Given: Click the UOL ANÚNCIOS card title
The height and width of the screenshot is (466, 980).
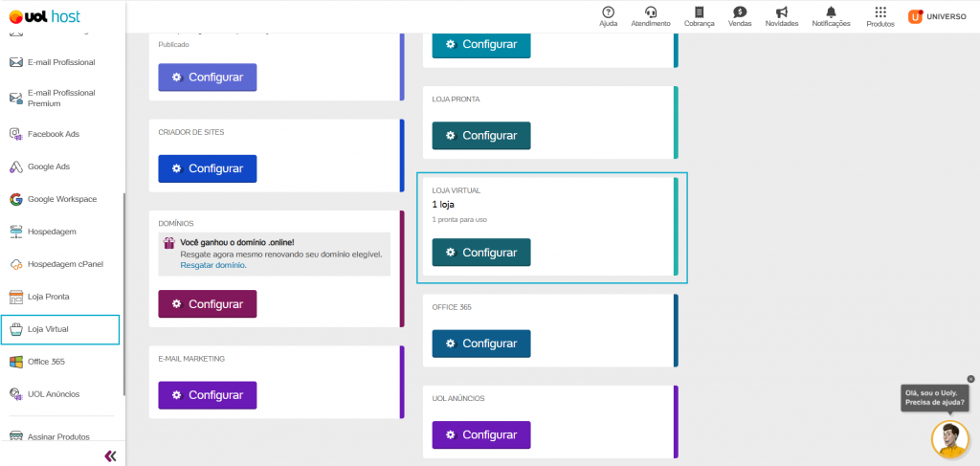Looking at the screenshot, I should [458, 398].
